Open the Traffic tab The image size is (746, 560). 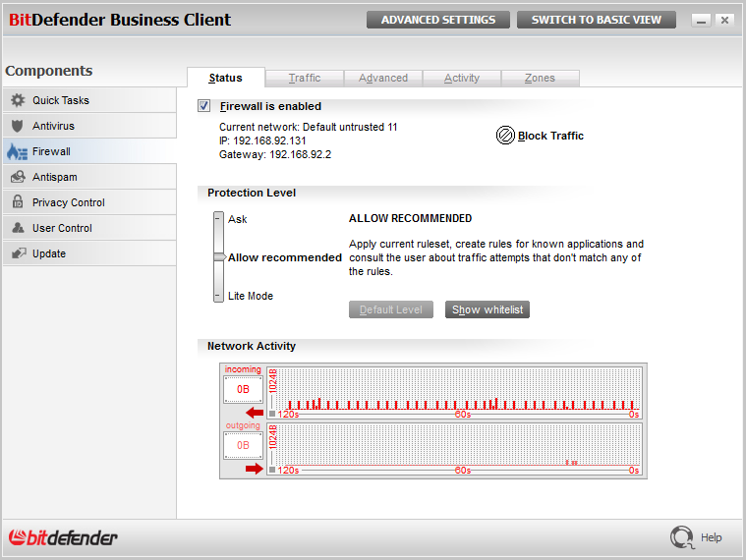tap(305, 78)
